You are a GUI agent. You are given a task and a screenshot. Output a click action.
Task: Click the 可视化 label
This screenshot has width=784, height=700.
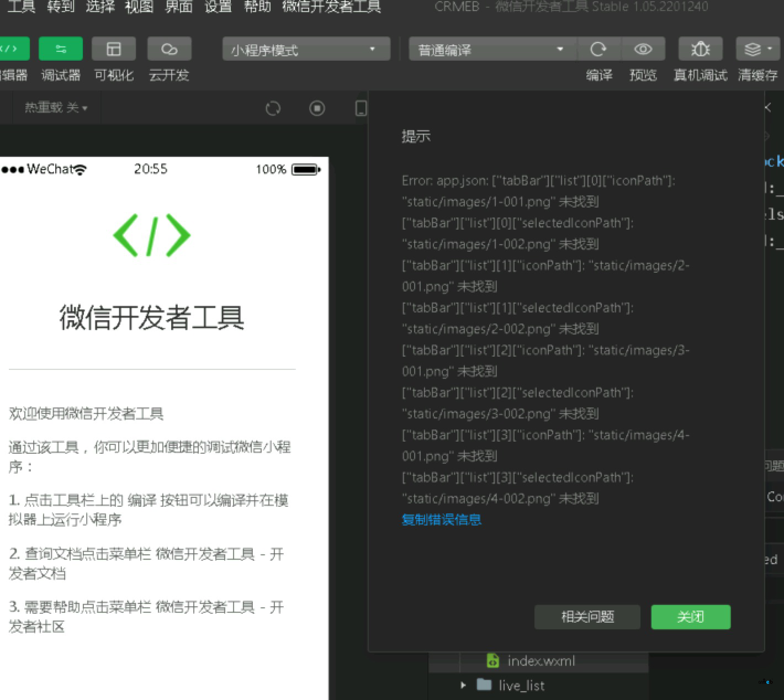(x=114, y=75)
